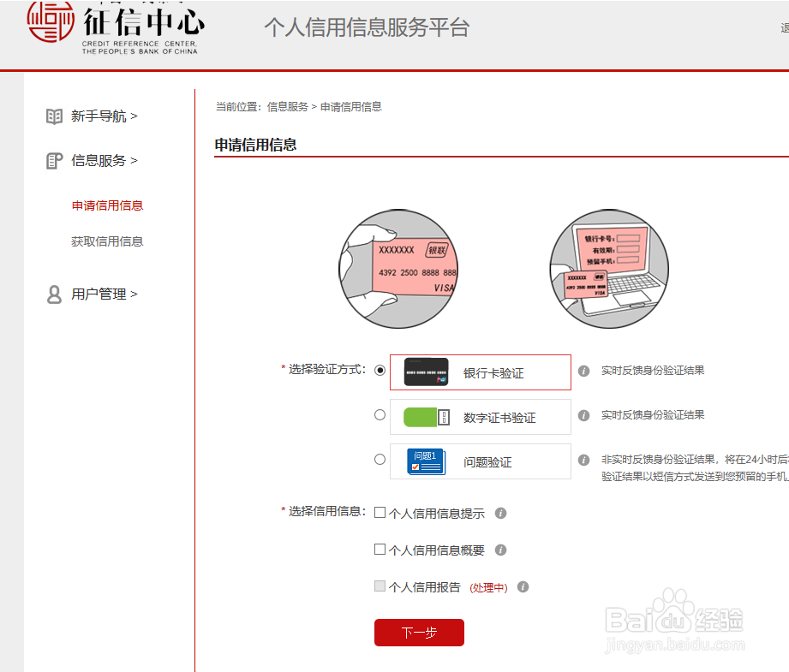Click the 问题1 icon in 问题验证 option

pyautogui.click(x=425, y=460)
